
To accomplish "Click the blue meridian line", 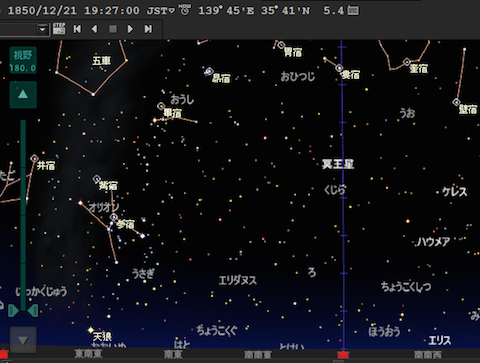I will pos(342,195).
